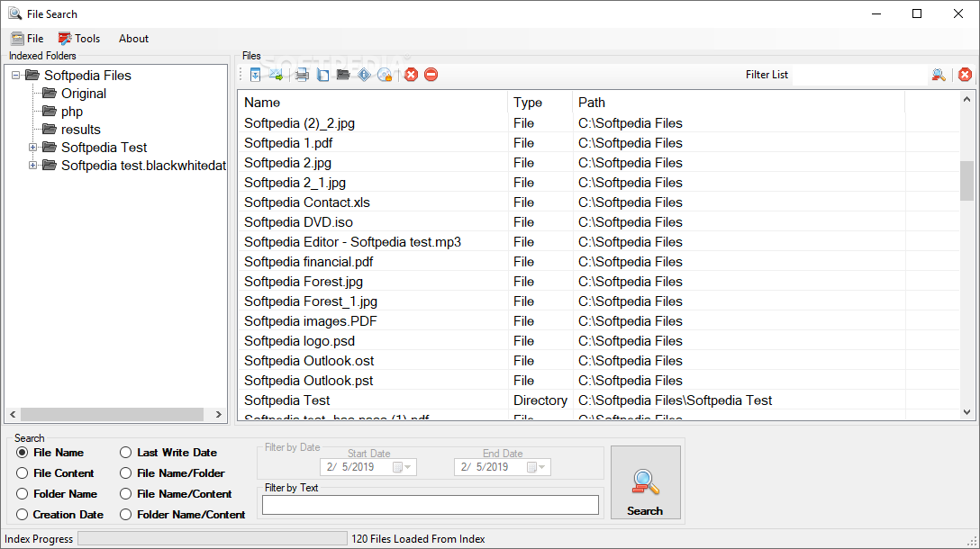Click the red octagon X icon beside the disc
Viewport: 980px width, 549px height.
click(411, 75)
